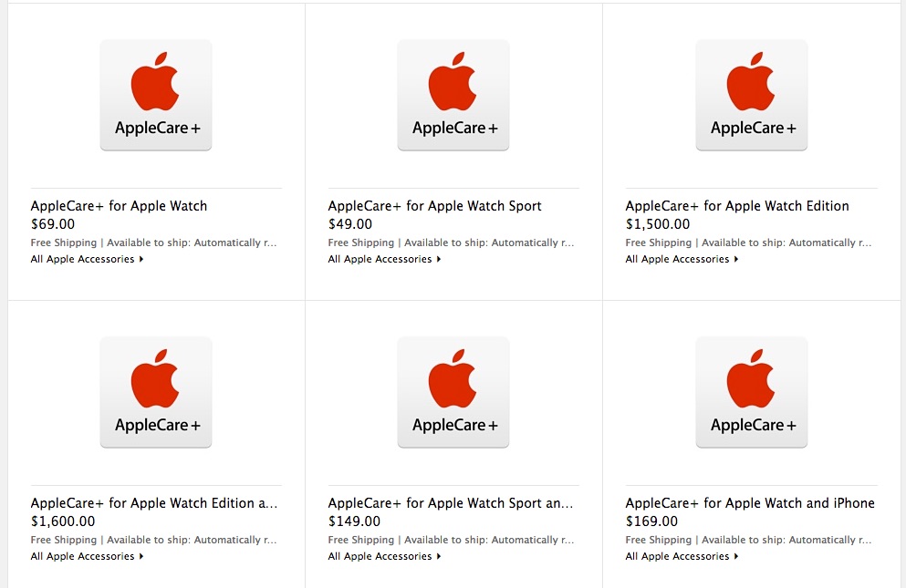The height and width of the screenshot is (588, 906).
Task: Click AppleCare+ icon above the $149.00 product
Action: (x=453, y=392)
